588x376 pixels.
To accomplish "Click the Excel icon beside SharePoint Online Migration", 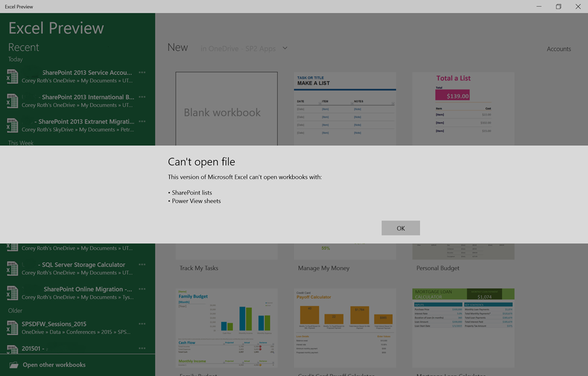I will (x=12, y=293).
